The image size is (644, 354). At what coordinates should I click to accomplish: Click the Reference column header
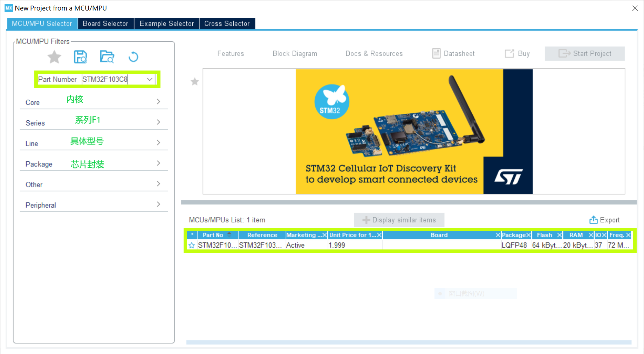click(262, 235)
